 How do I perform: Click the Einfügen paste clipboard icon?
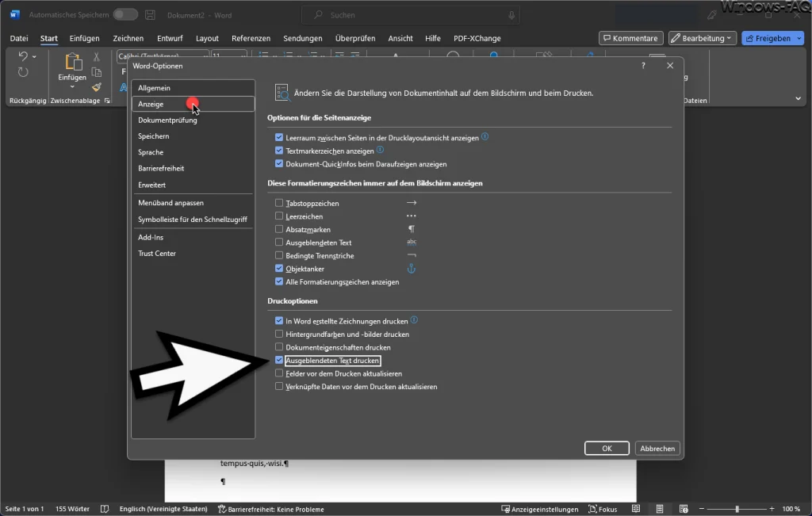pos(72,62)
